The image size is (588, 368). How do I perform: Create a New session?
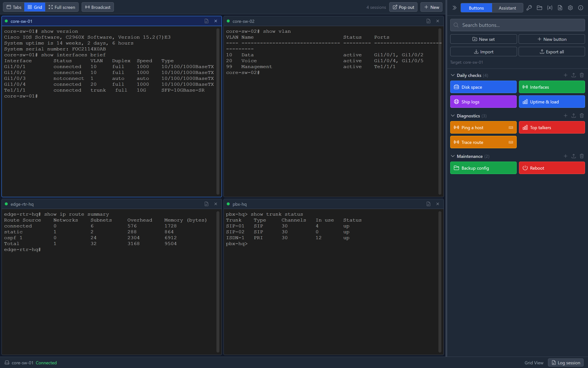point(431,7)
